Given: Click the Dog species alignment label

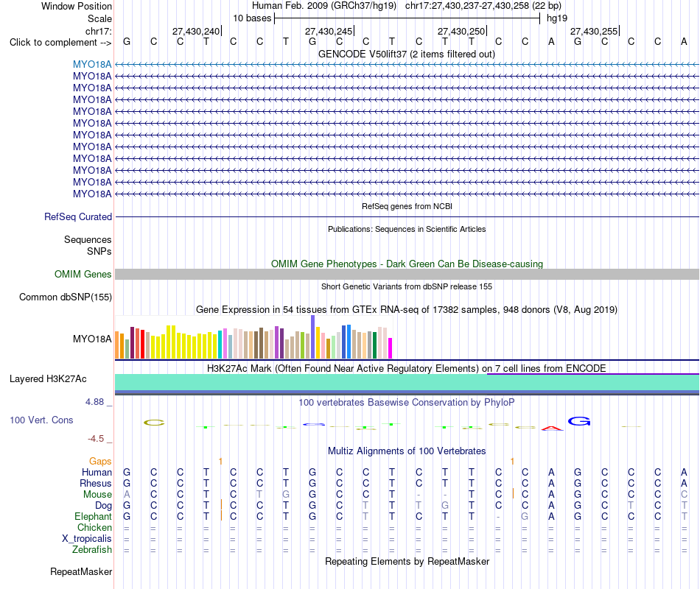Looking at the screenshot, I should point(103,506).
